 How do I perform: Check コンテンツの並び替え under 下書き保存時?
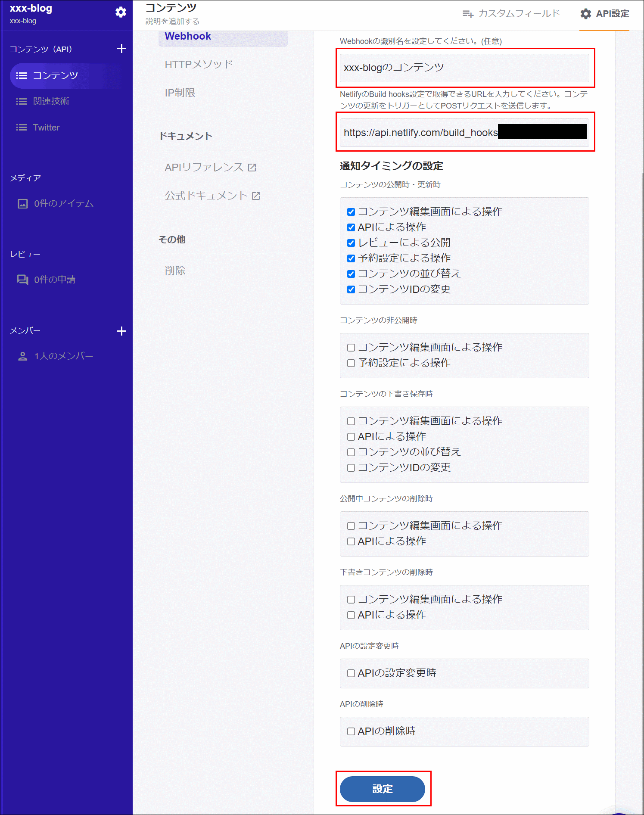point(351,452)
